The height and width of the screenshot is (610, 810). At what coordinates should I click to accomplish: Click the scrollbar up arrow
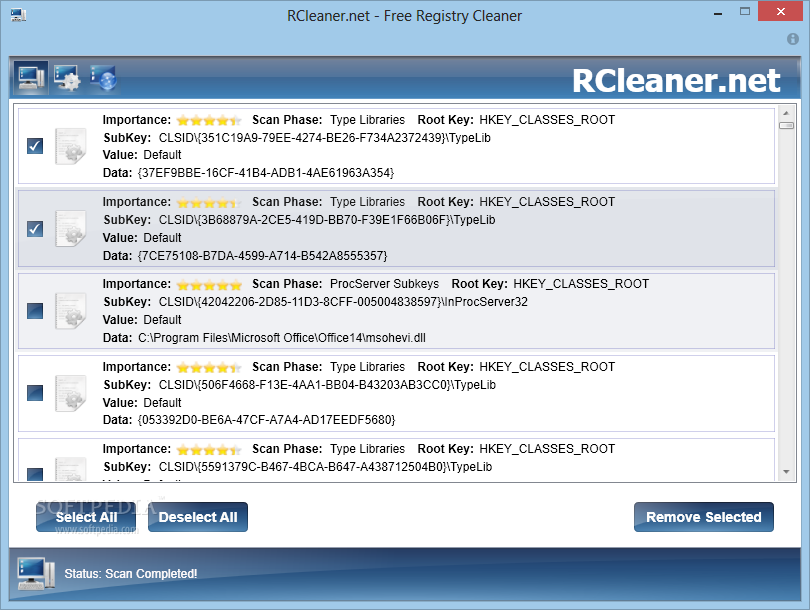(786, 113)
